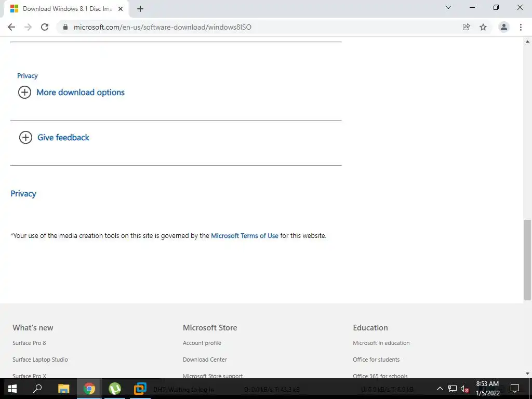Click the page vertical scrollbar thumb
The image size is (532, 399).
coord(527,260)
